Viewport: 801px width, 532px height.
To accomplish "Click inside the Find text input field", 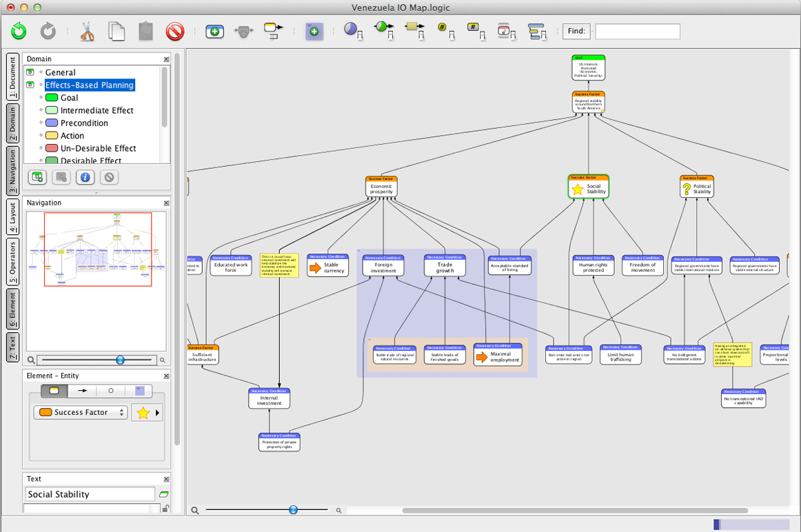I will [x=638, y=31].
